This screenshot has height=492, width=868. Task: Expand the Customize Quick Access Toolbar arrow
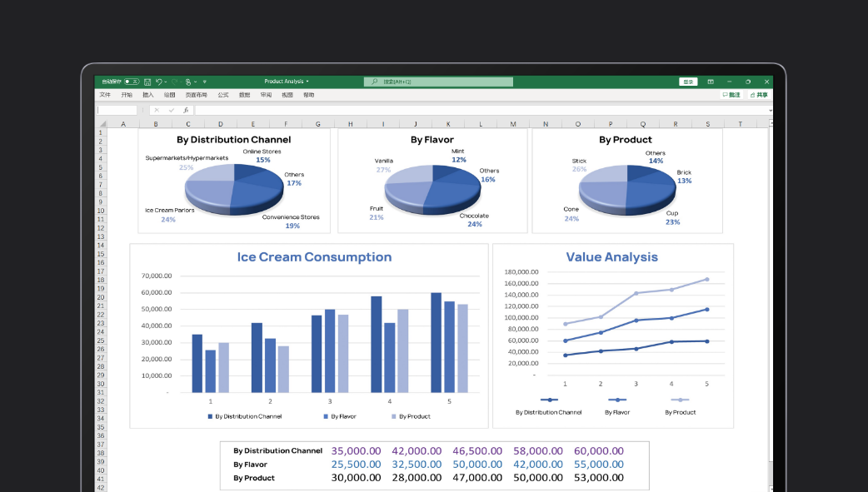[x=205, y=82]
